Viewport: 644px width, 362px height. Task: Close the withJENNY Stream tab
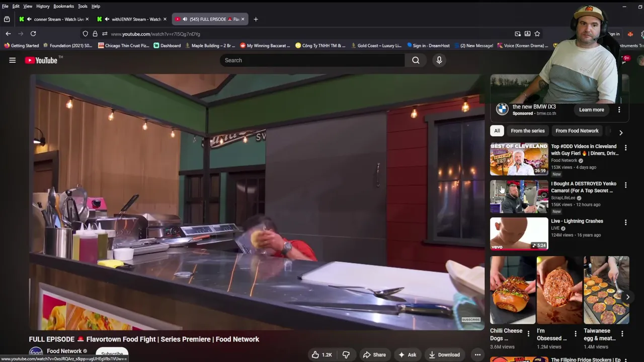(165, 19)
